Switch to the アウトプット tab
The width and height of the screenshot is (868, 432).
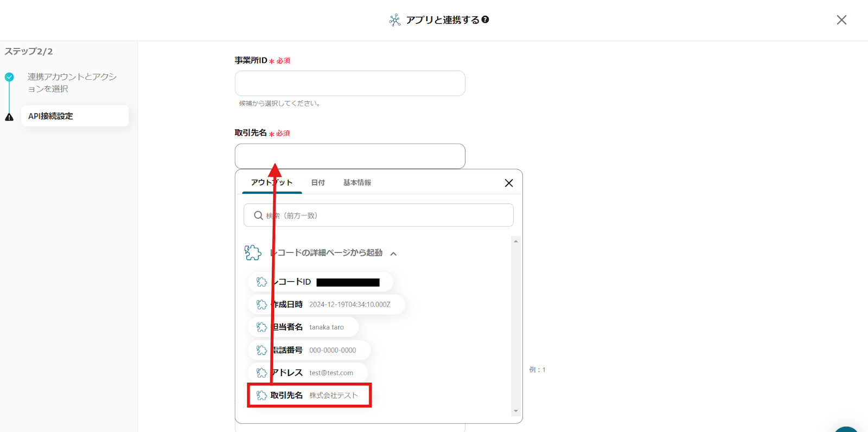click(272, 183)
